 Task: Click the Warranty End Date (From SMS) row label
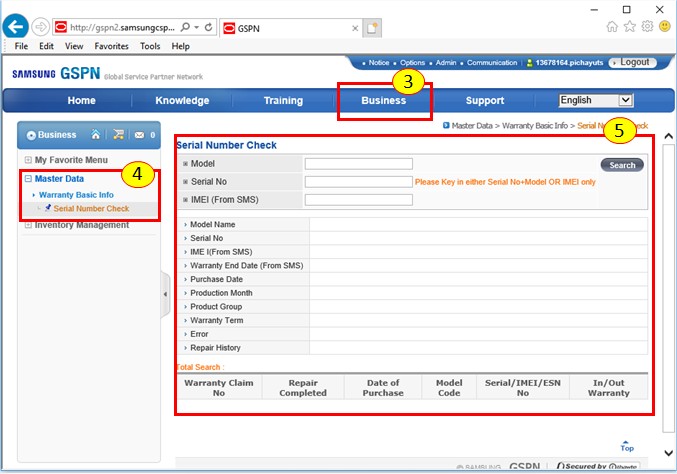click(x=247, y=265)
